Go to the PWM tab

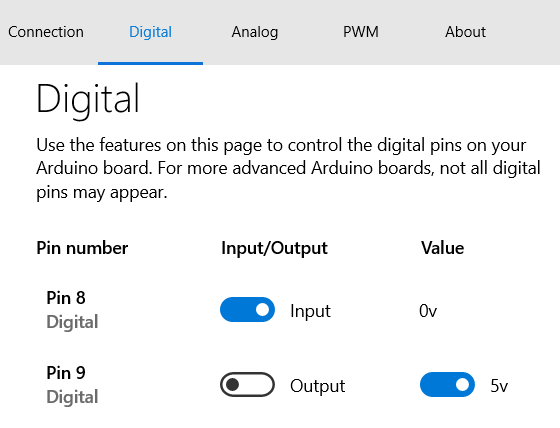tap(361, 32)
